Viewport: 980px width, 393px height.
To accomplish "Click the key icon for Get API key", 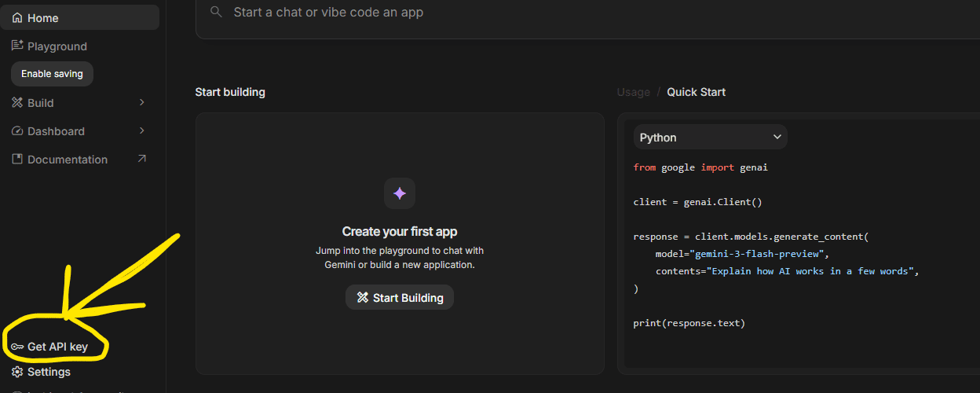I will 17,347.
